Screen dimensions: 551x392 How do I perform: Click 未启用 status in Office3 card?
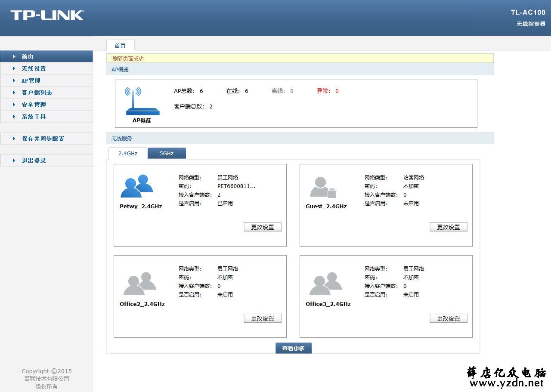click(x=411, y=295)
